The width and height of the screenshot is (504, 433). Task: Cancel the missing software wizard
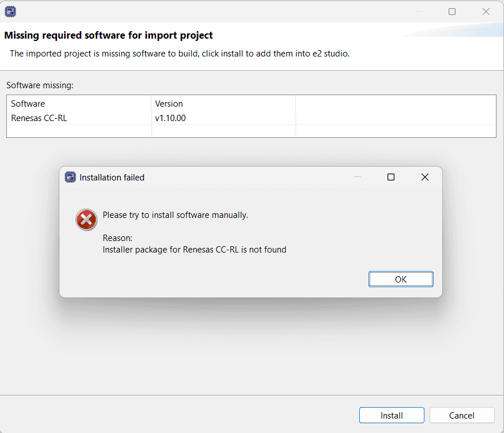462,415
